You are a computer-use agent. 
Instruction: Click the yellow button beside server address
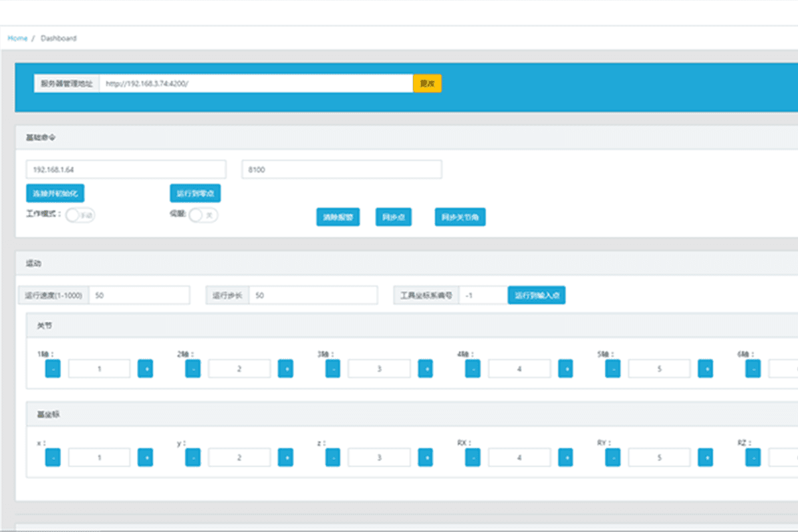coord(427,84)
